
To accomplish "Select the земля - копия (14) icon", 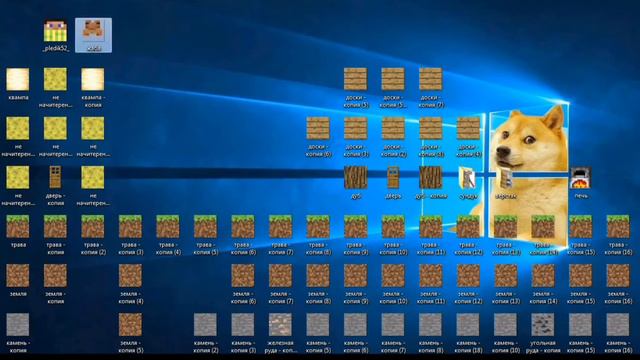I will (543, 275).
